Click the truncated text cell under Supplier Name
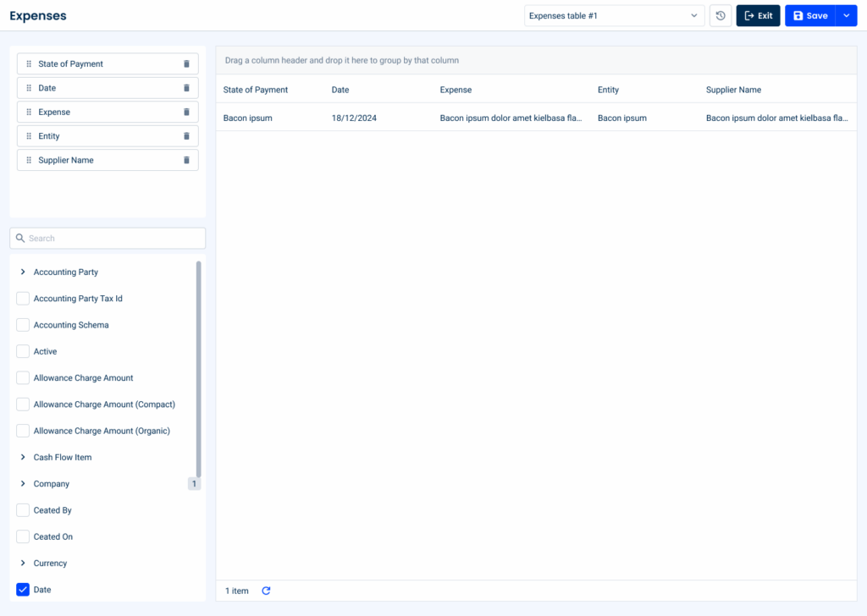This screenshot has height=616, width=867. (777, 118)
